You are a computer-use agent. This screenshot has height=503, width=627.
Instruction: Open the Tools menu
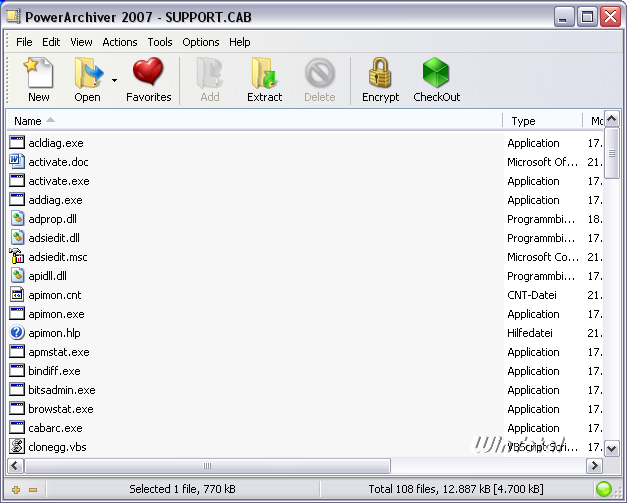[x=160, y=42]
